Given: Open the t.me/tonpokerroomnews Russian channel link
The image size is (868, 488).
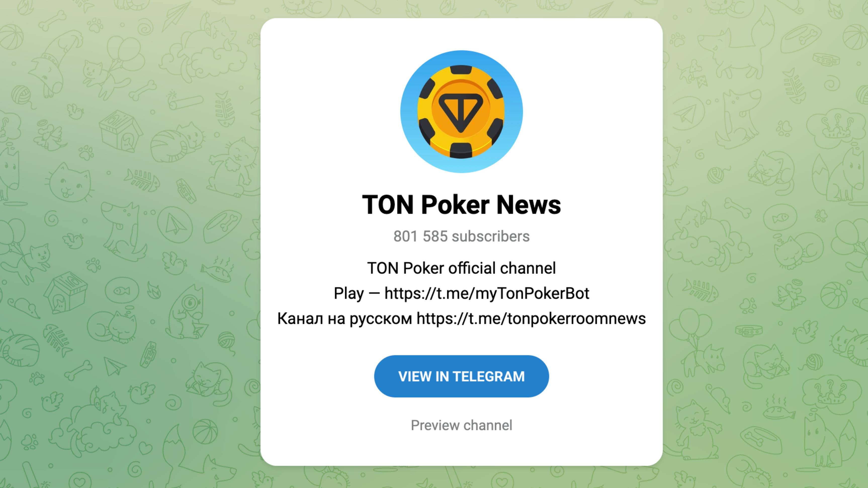Looking at the screenshot, I should coord(531,318).
